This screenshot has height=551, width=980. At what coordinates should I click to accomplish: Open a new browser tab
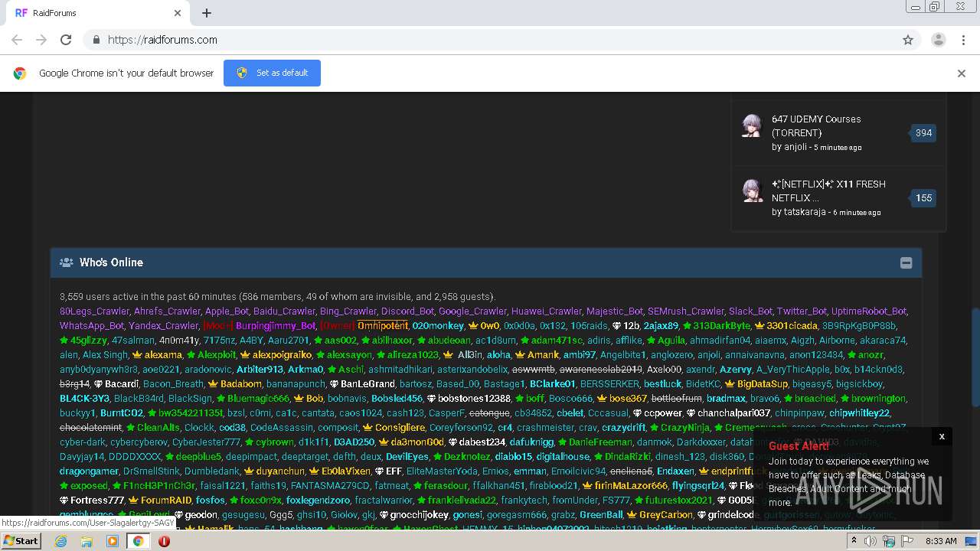[x=207, y=13]
